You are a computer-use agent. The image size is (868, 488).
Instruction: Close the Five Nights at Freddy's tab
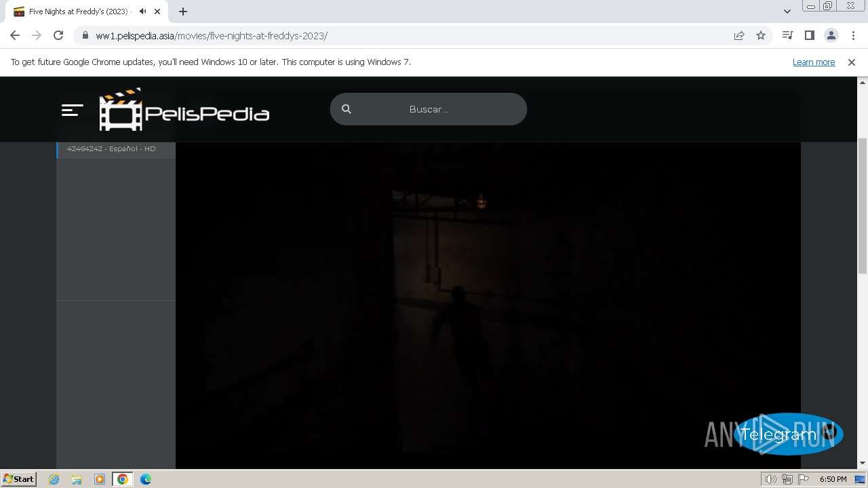click(157, 12)
